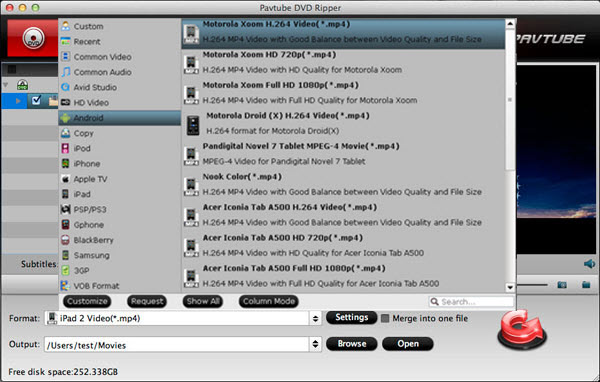
Task: Select the Samsung category
Action: coord(119,255)
